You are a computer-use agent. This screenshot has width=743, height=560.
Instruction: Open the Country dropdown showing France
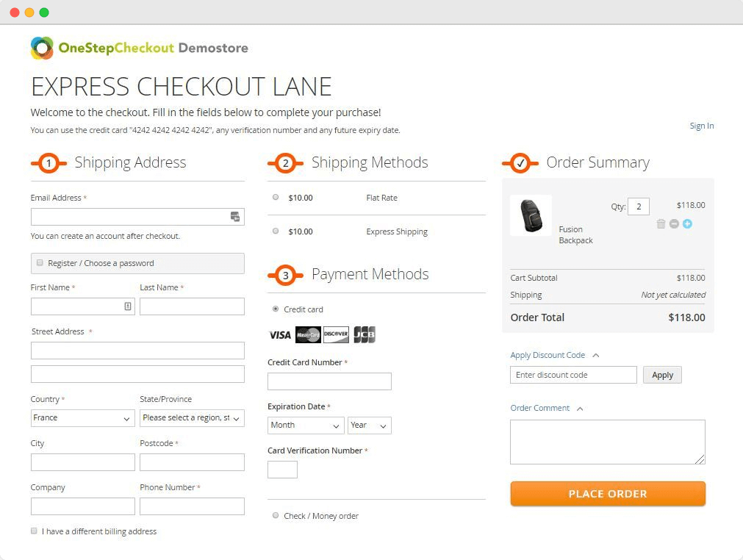click(x=83, y=418)
